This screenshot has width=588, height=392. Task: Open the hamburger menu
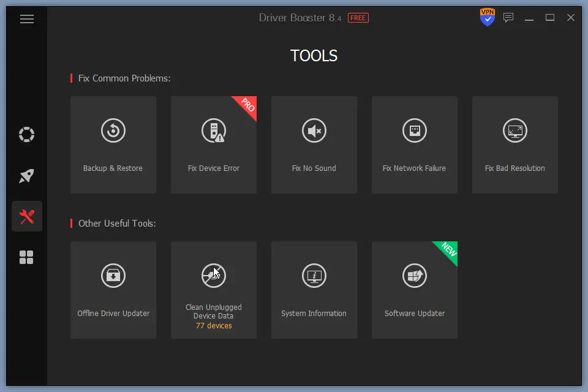[x=26, y=19]
